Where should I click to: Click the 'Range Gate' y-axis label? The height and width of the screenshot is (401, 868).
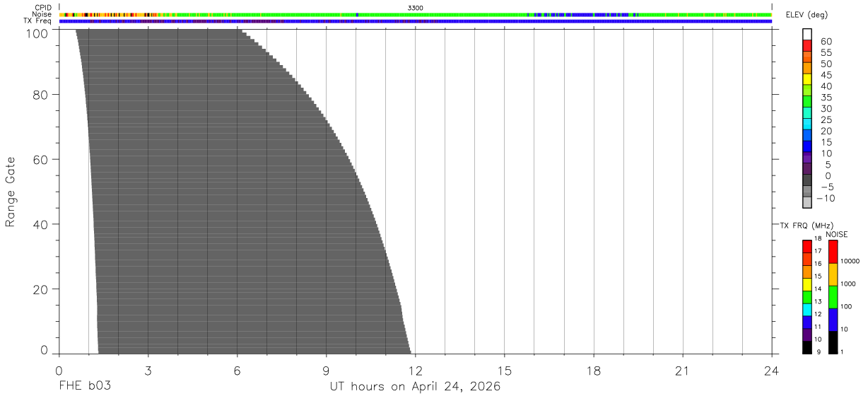pos(11,192)
